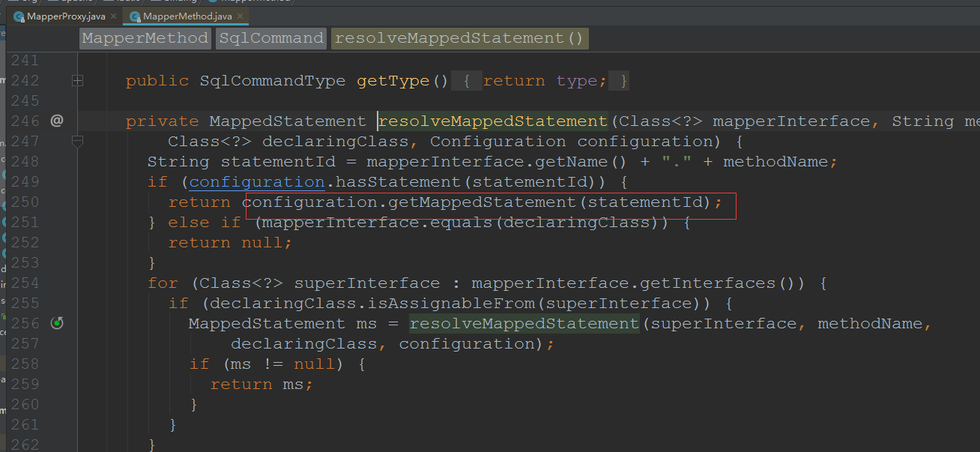Open the resolveMappedStatement() breadcrumb
This screenshot has height=452, width=980.
[x=459, y=38]
